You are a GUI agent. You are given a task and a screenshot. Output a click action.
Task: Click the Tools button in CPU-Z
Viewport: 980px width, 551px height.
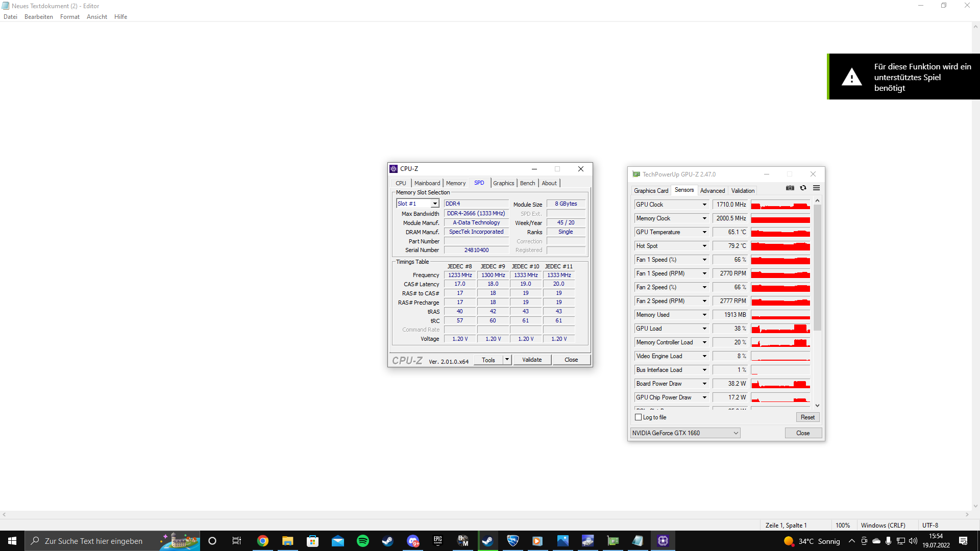point(488,360)
